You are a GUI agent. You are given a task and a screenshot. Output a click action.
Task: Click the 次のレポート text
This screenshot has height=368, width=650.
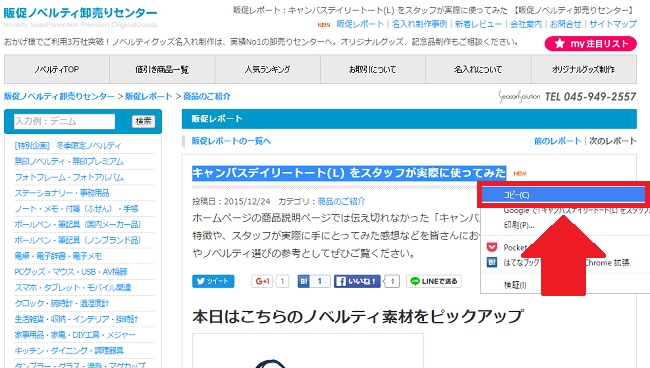pyautogui.click(x=613, y=141)
